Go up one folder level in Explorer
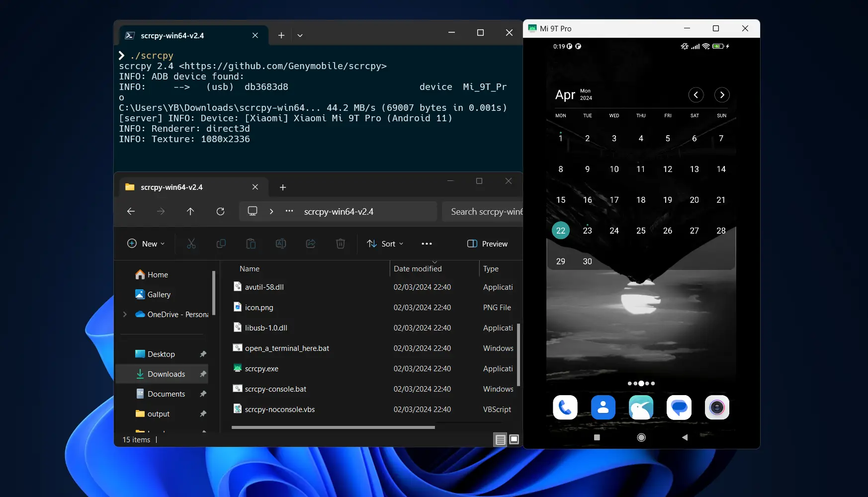This screenshot has height=497, width=868. (190, 211)
